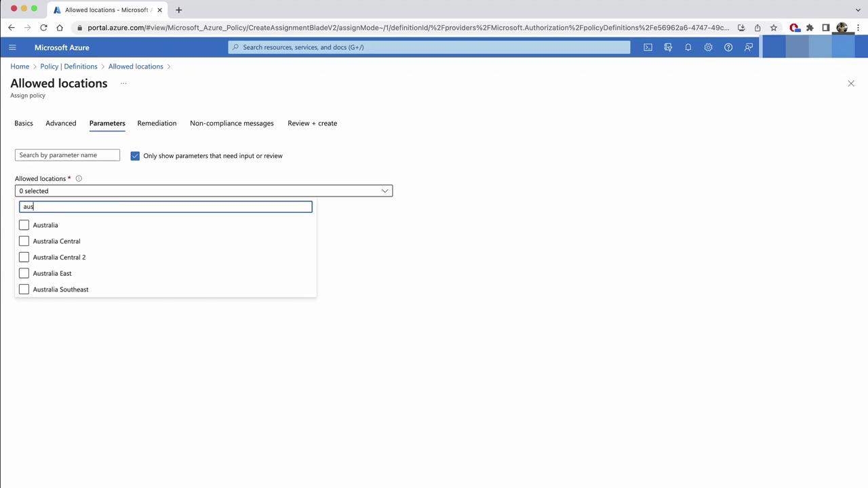Open the Non-compliance messages tab

232,123
